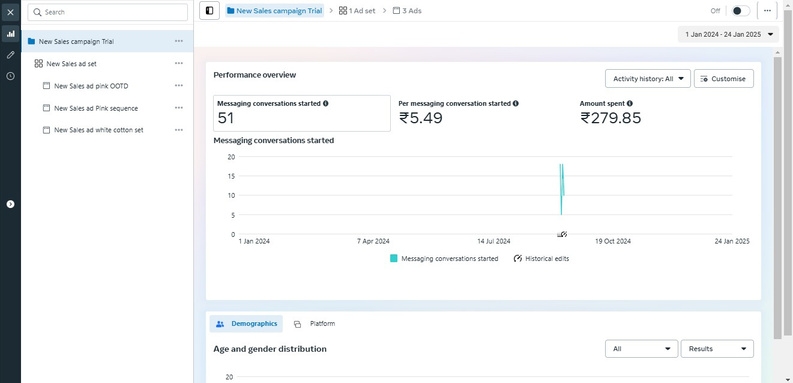793x383 pixels.
Task: Open the 1 Ad set breadcrumb
Action: click(x=357, y=11)
